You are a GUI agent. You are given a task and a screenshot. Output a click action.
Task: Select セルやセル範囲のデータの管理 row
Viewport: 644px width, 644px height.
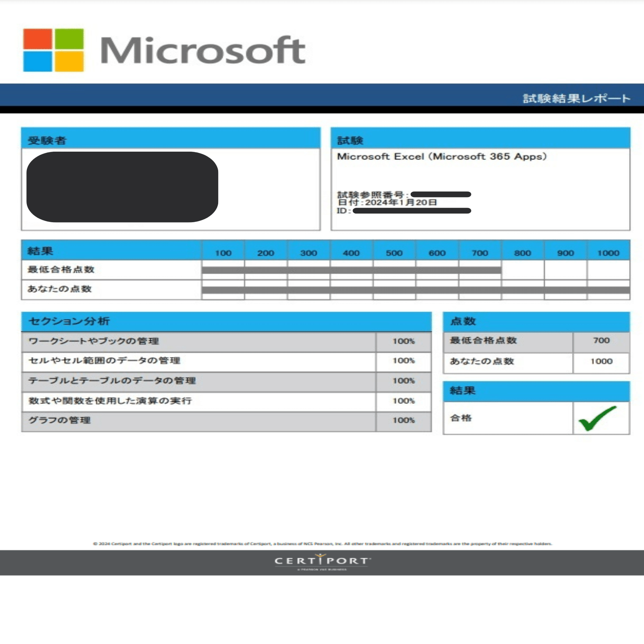click(226, 362)
